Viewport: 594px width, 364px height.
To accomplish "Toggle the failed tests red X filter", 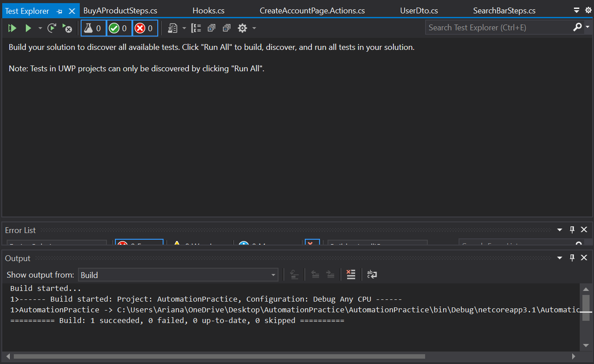I will click(x=145, y=29).
